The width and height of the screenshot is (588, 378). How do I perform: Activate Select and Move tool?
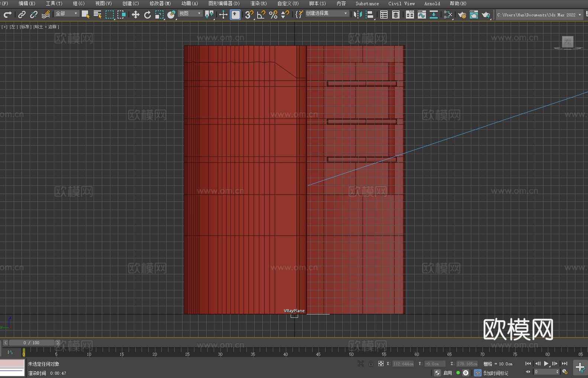pos(136,14)
